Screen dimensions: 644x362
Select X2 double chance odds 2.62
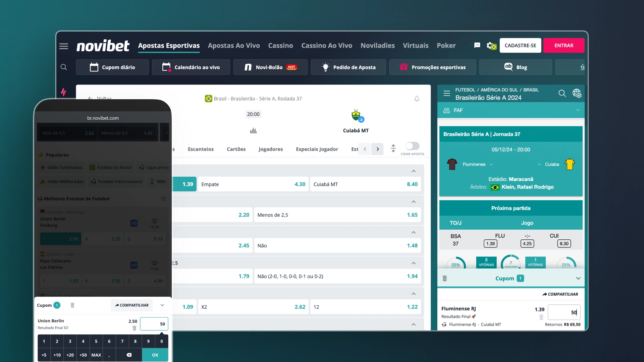[253, 307]
